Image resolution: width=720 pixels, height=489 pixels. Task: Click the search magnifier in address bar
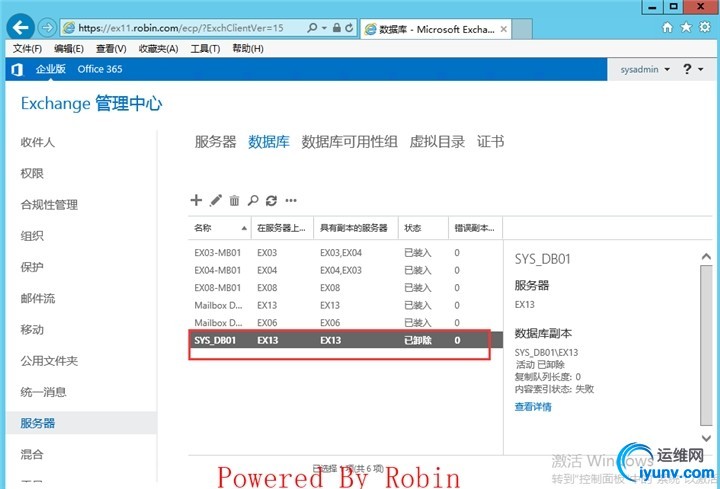click(x=312, y=28)
